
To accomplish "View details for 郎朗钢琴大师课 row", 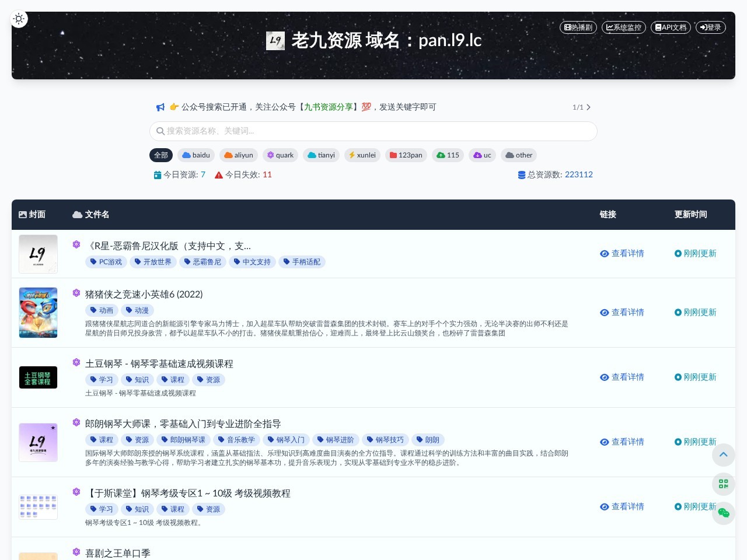I will click(622, 442).
